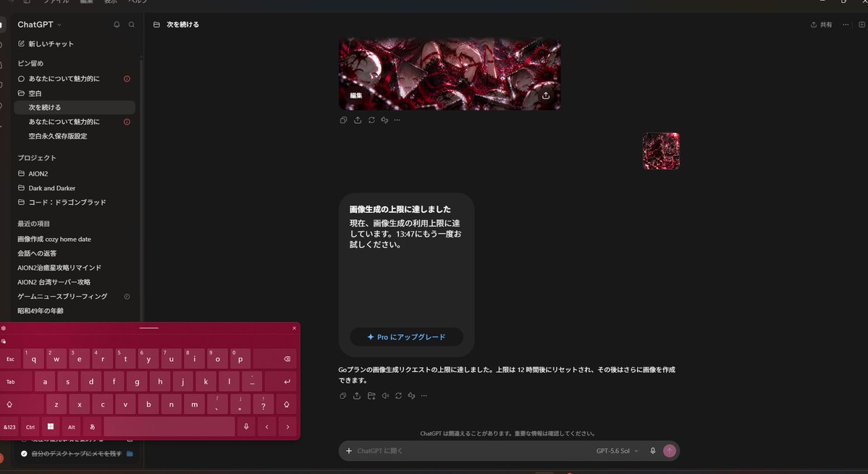Toggle Japanese あ input on touch keyboard
Screen dimensions: 868x474
point(93,427)
